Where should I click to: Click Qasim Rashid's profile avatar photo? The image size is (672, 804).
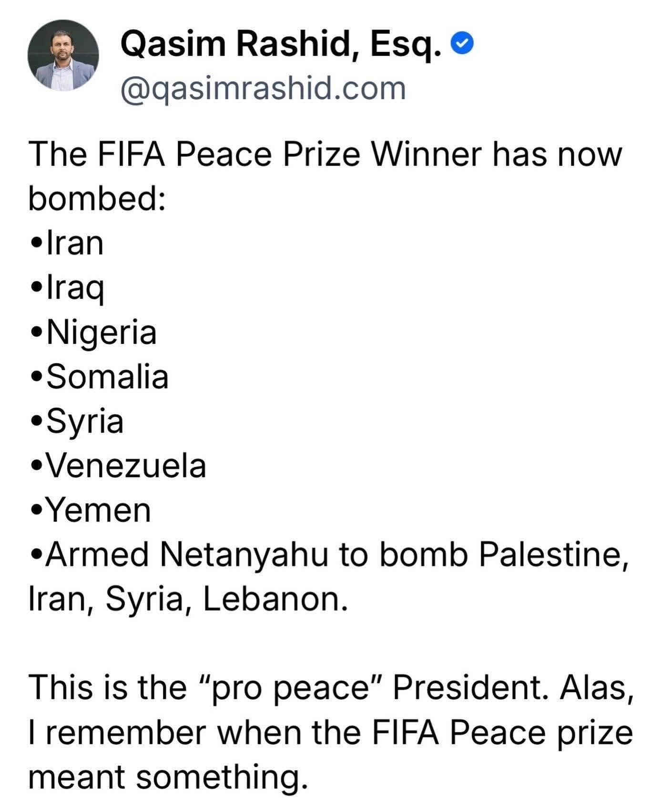point(63,55)
